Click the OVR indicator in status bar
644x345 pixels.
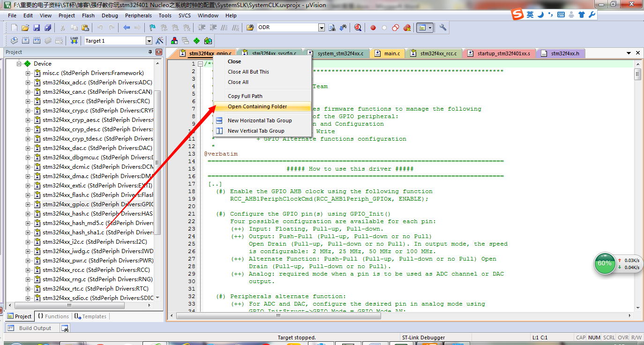pos(623,337)
